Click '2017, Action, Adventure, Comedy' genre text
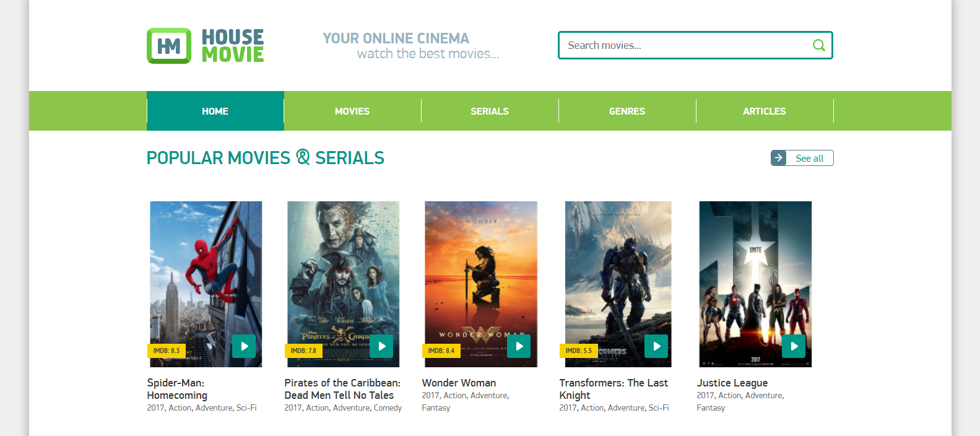 click(x=343, y=408)
